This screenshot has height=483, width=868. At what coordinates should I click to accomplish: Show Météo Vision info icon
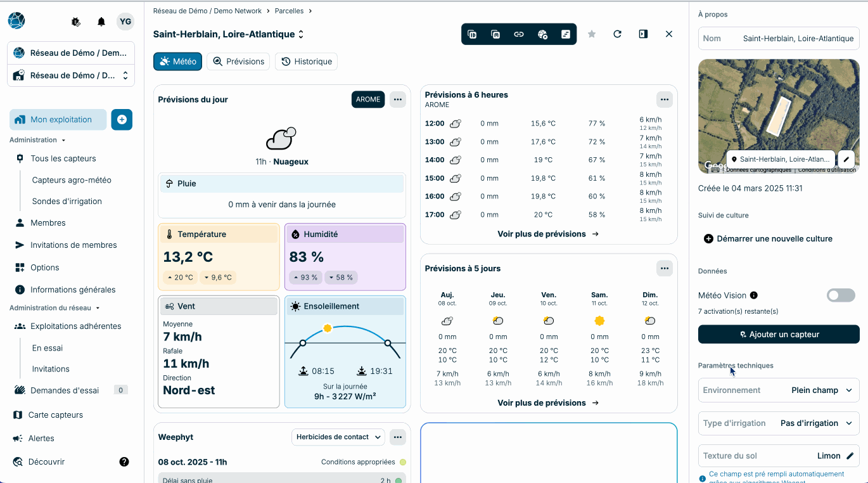[753, 295]
